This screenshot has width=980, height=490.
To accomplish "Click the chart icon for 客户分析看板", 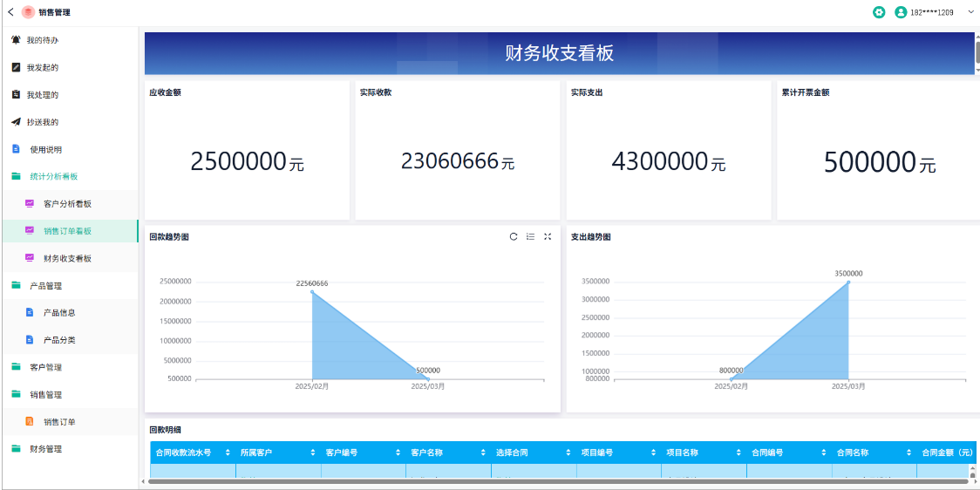I will [30, 204].
